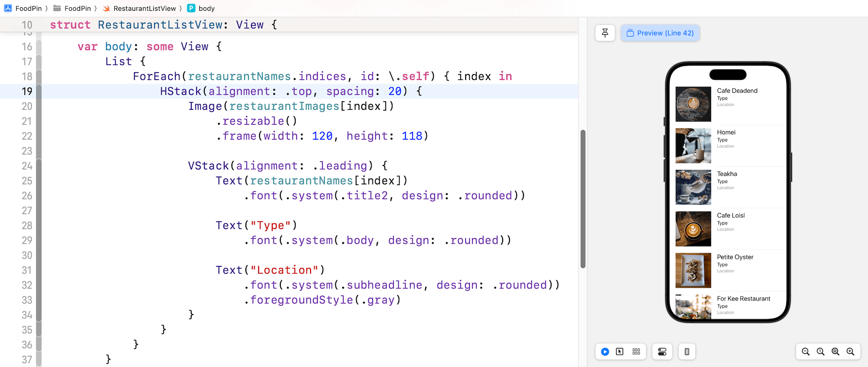
Task: Start the Live preview play button
Action: click(x=605, y=352)
